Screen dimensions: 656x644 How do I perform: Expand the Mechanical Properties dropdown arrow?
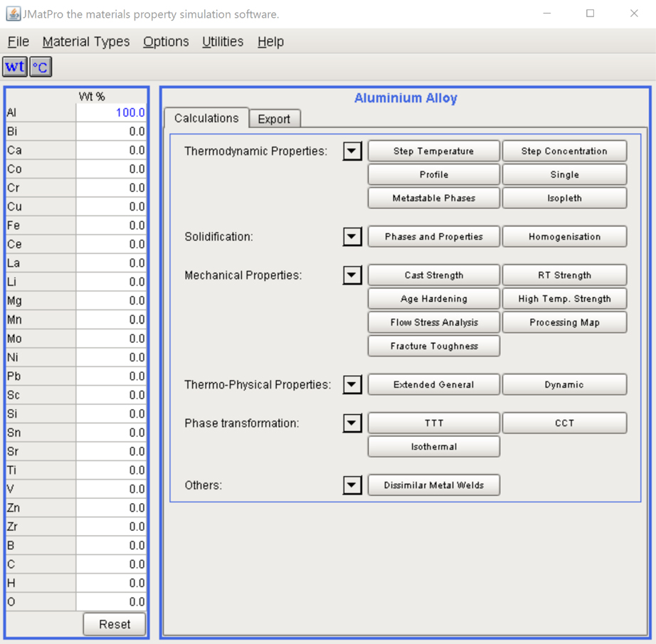[x=352, y=275]
